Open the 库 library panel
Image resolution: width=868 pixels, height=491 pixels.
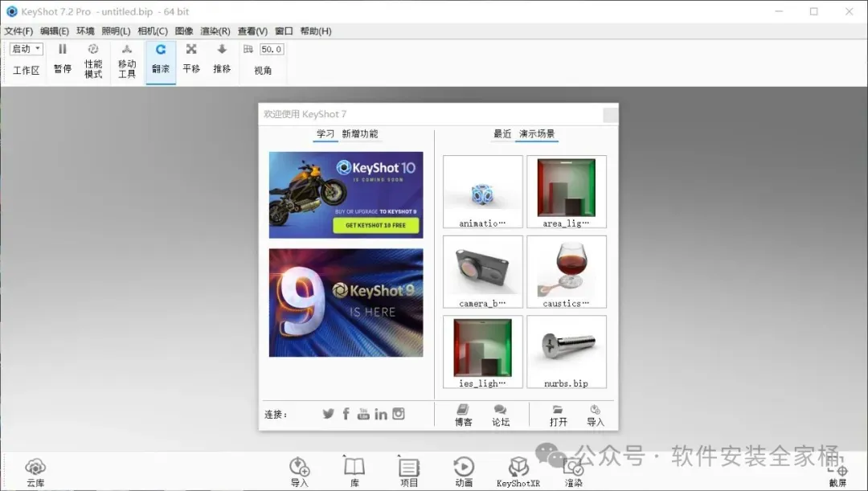[x=354, y=473]
